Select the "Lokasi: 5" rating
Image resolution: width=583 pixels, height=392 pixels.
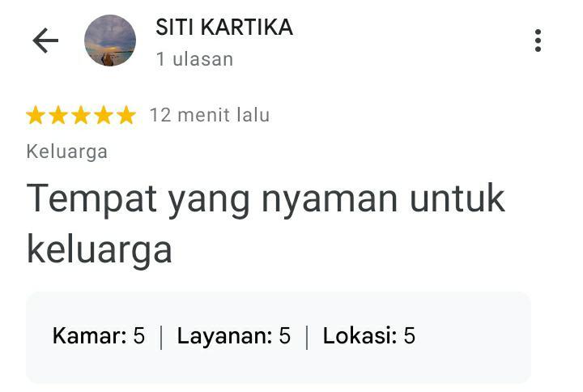(369, 336)
